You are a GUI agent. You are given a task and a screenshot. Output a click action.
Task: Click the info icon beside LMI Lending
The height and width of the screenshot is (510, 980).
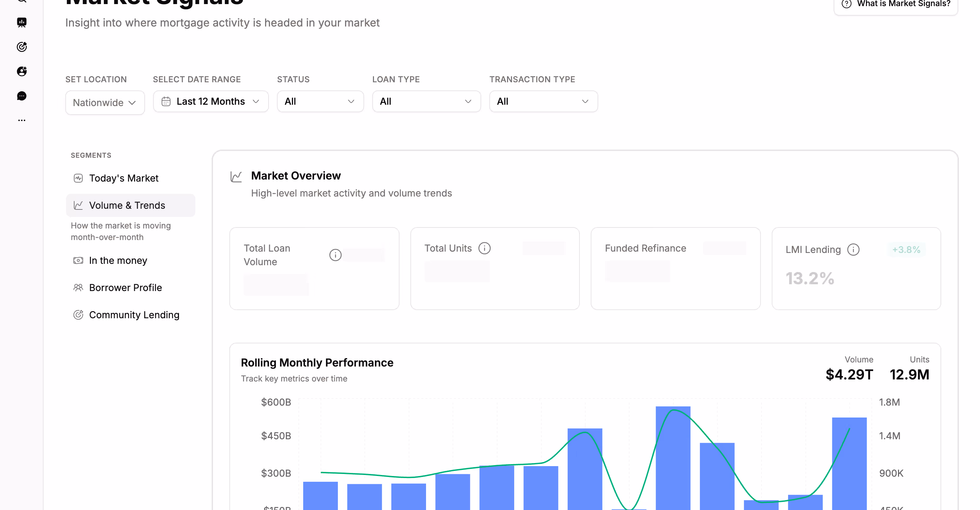853,250
